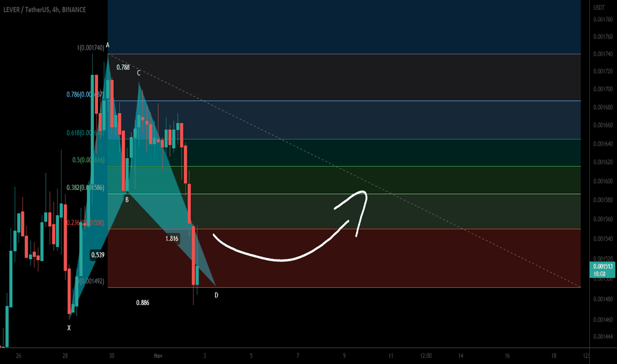Viewport: 617px width, 364px height.
Task: Click the 0.001540 price axis label
Action: 603,238
